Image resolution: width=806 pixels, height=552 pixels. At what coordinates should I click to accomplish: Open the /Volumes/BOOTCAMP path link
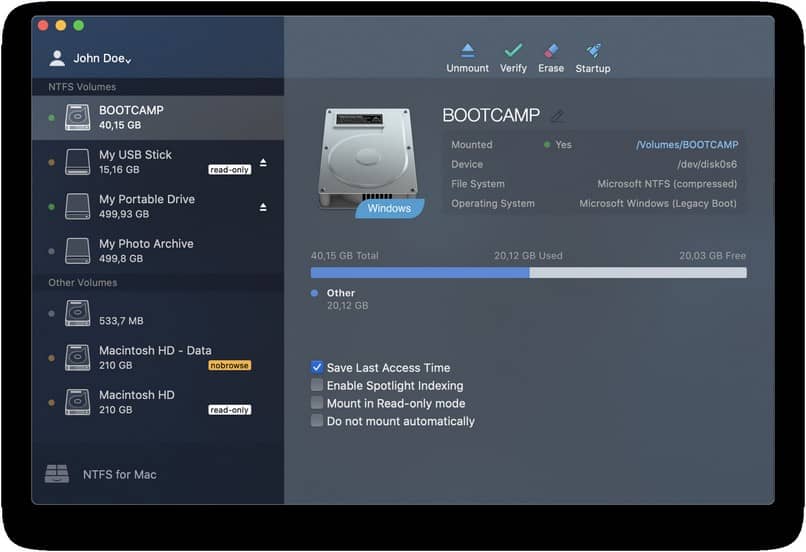tap(687, 145)
